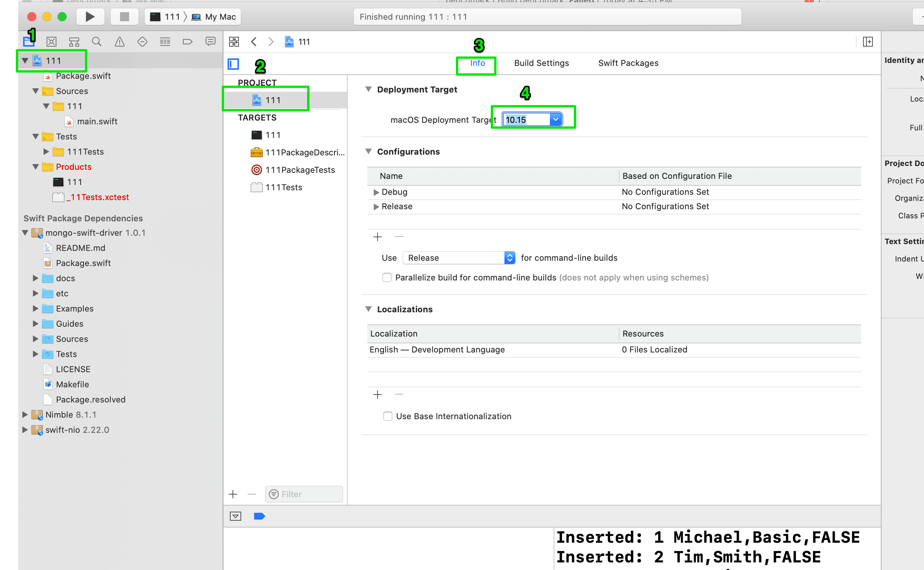Click the related items grid icon
Screen dimensions: 924x570
click(234, 42)
